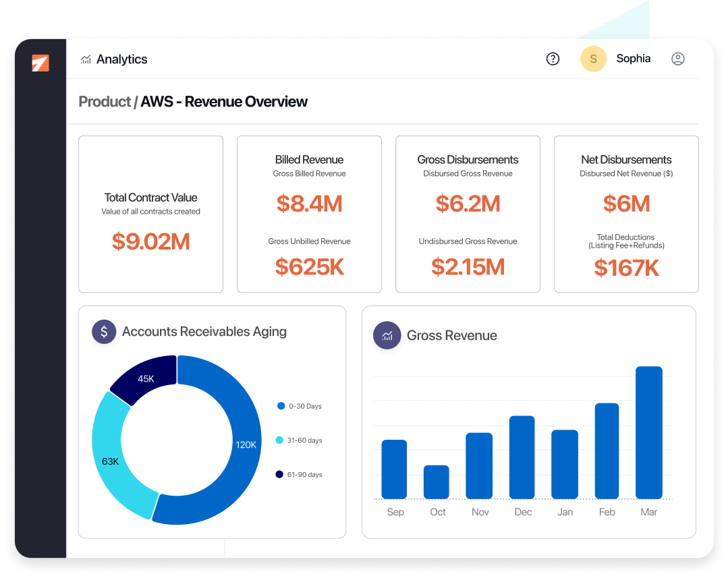Click the Feb bar in Gross Revenue chart

607,451
